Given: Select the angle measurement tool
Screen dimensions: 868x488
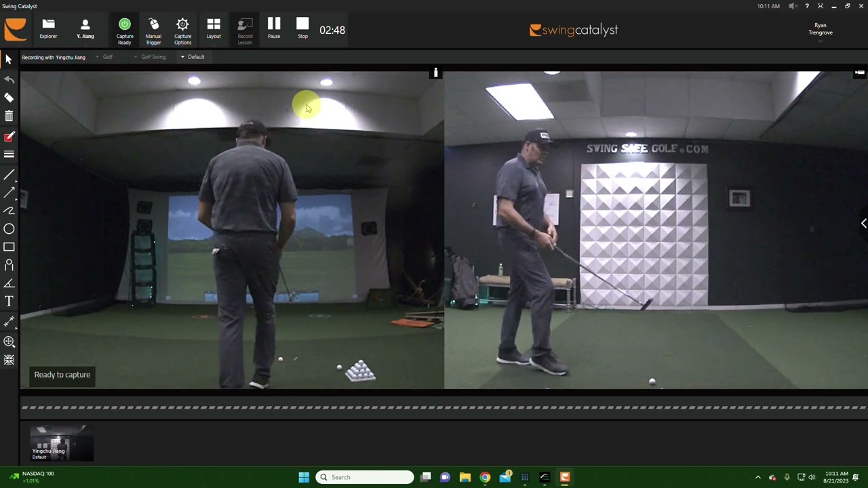Looking at the screenshot, I should tap(9, 283).
